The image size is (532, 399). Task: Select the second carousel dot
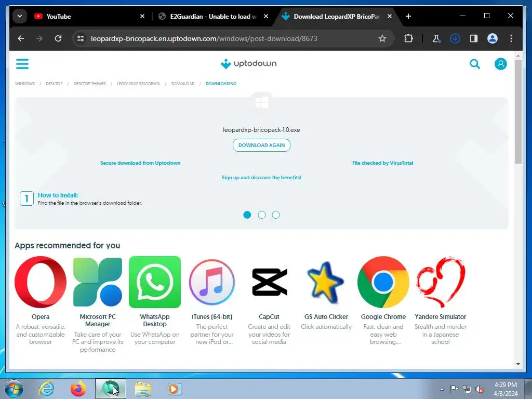pos(262,215)
